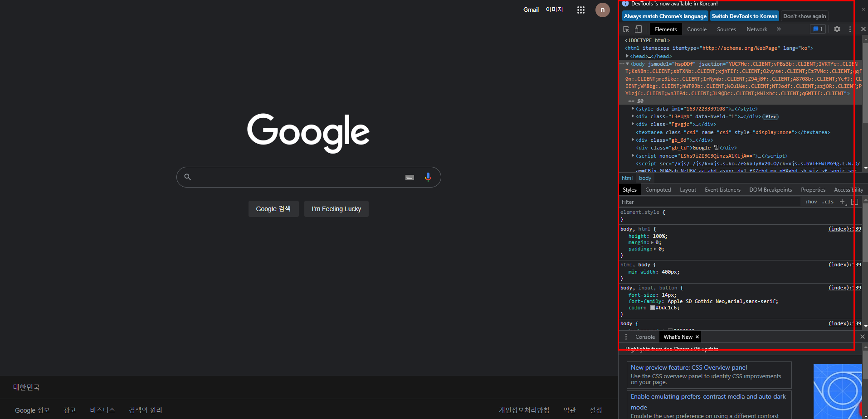This screenshot has height=419, width=868.
Task: Expand the div class gb_6d node
Action: pyautogui.click(x=633, y=140)
